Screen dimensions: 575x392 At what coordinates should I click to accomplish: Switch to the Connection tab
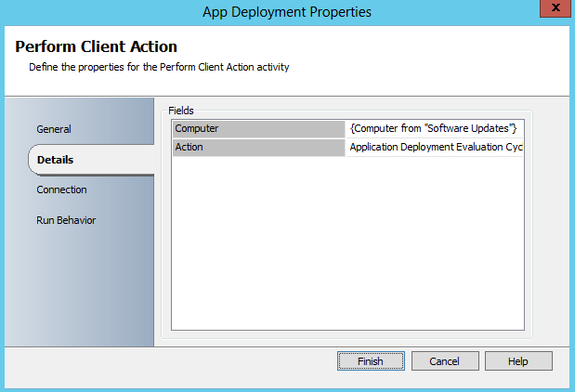(61, 189)
